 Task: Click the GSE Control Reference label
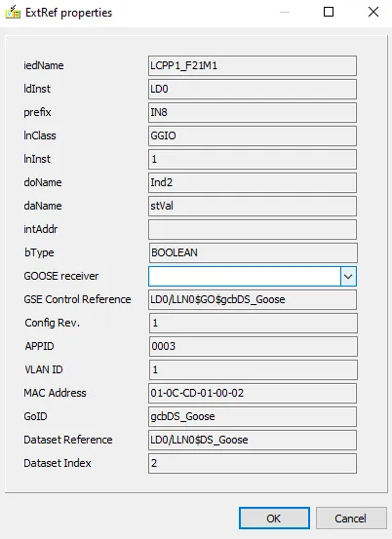[x=77, y=299]
